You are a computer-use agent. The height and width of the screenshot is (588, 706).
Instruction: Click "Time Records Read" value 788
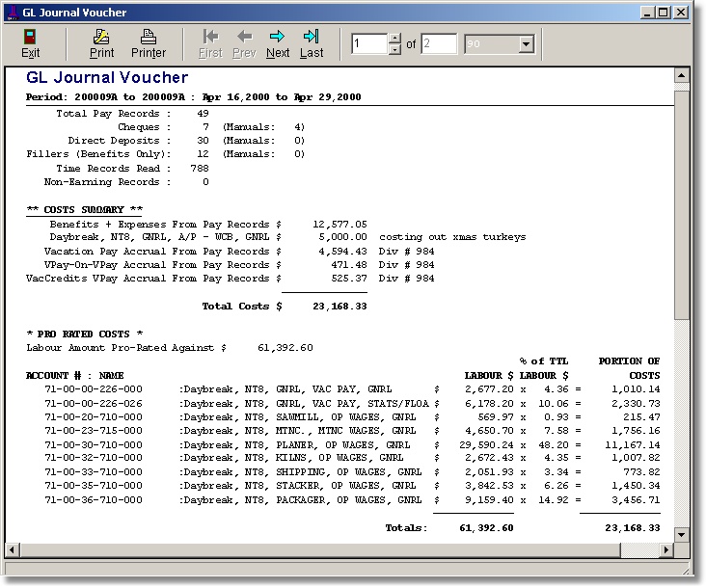tap(200, 169)
